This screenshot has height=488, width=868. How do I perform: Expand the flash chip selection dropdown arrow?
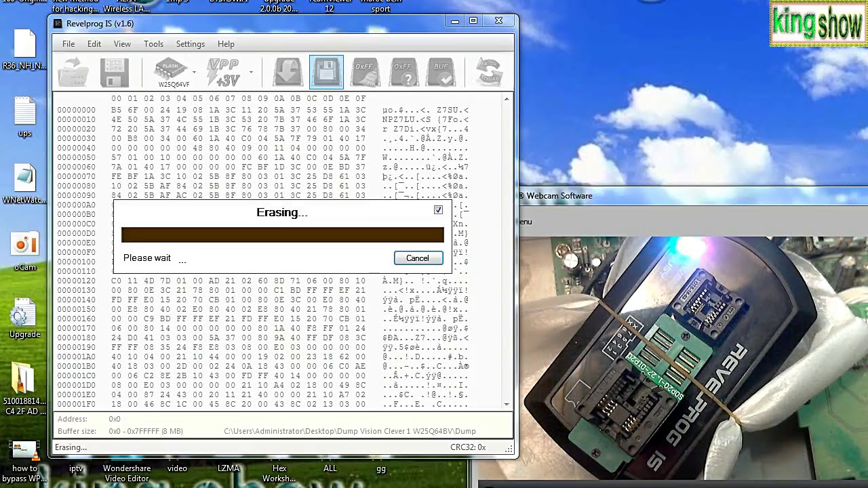194,72
